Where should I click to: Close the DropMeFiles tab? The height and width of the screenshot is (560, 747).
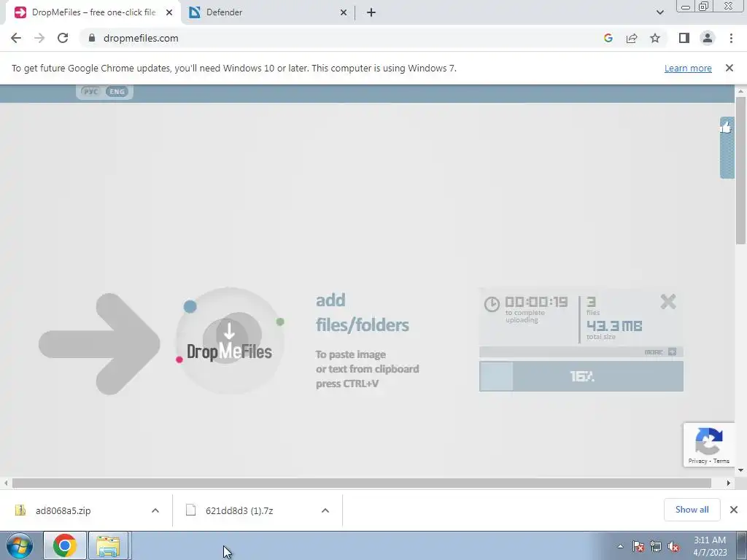pyautogui.click(x=169, y=12)
